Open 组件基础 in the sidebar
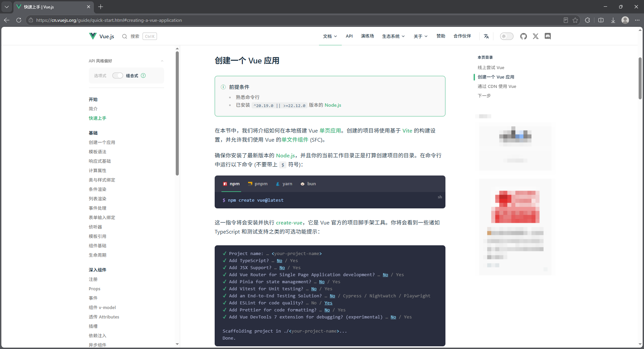This screenshot has height=349, width=644. pyautogui.click(x=98, y=246)
